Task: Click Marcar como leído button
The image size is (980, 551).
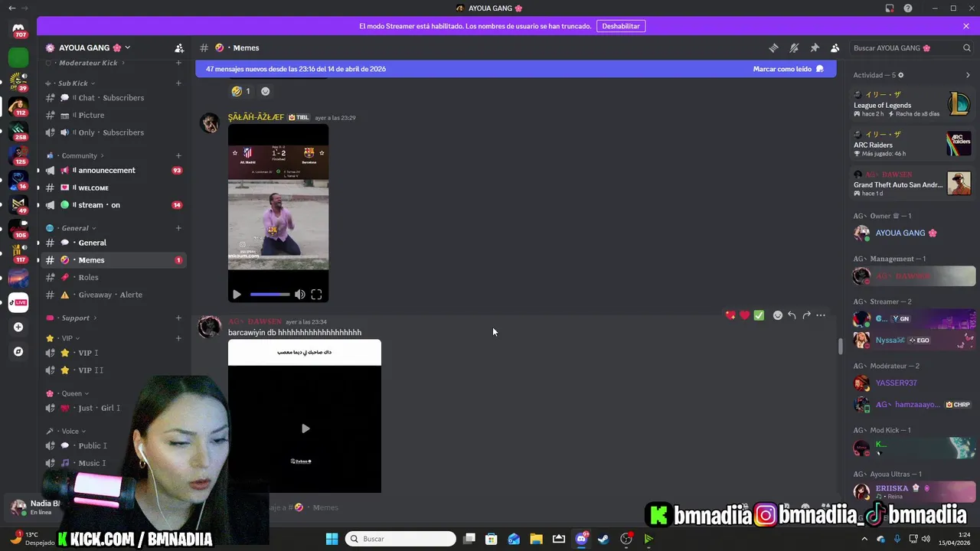Action: (788, 69)
